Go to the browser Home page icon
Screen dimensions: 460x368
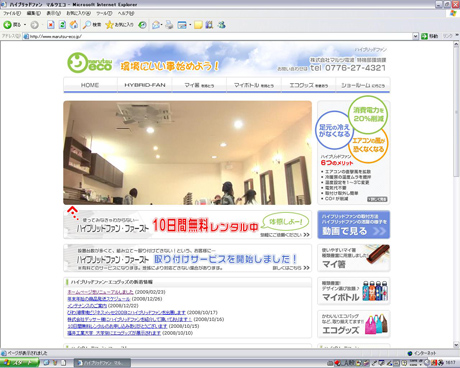pyautogui.click(x=74, y=25)
